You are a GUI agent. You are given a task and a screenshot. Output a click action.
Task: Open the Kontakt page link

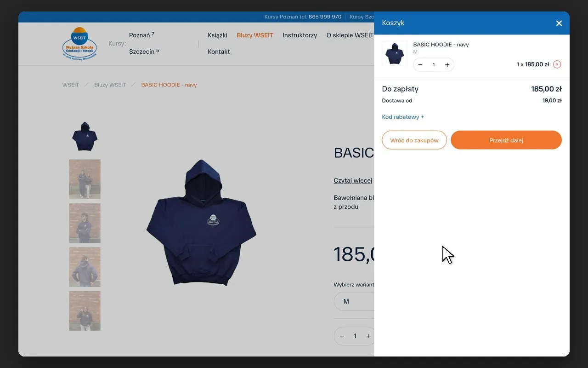(219, 52)
